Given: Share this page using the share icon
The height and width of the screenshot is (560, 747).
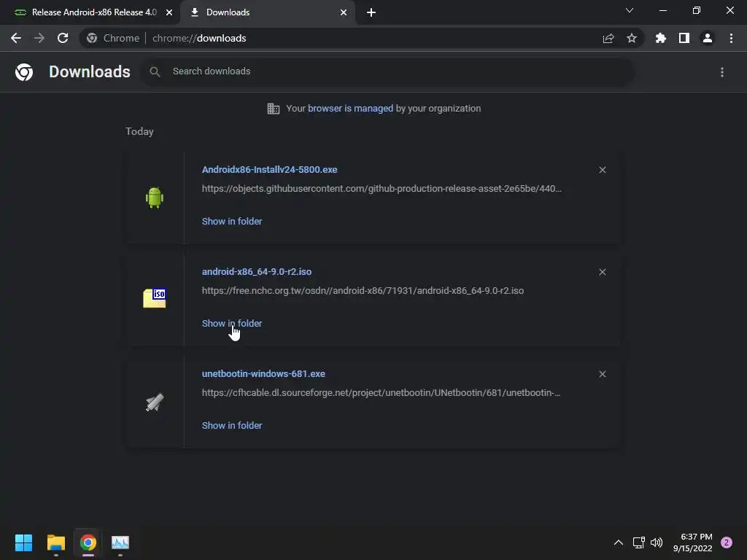Looking at the screenshot, I should pyautogui.click(x=608, y=38).
